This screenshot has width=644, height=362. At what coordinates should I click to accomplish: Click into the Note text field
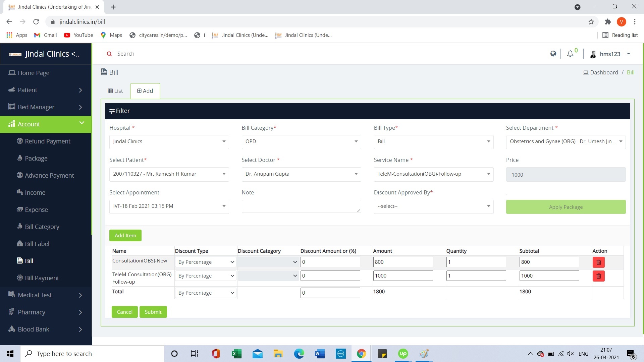pos(301,206)
